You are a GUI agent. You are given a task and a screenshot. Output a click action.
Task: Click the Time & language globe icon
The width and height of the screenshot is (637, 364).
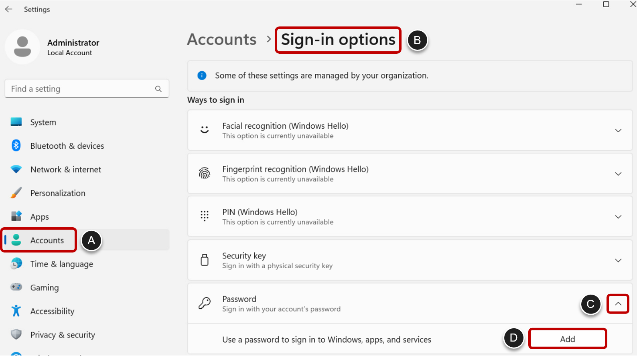[16, 263]
